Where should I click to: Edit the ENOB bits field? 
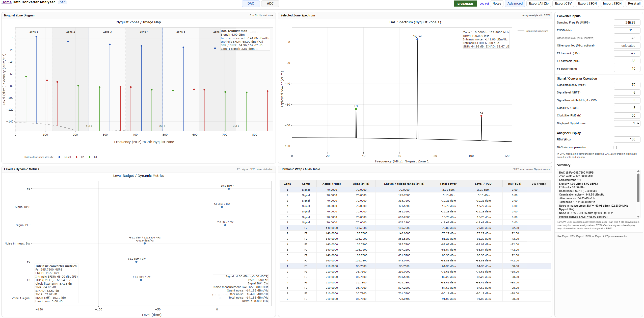[x=627, y=30]
